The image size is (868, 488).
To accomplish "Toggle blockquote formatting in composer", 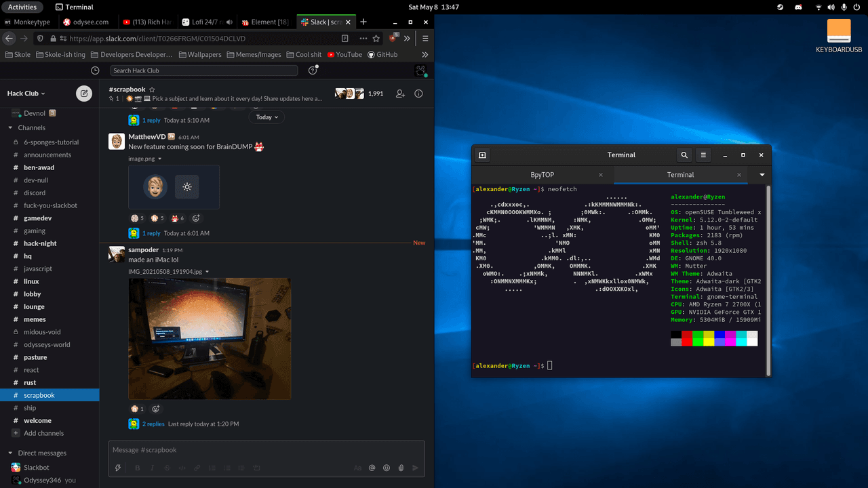I will pos(241,468).
